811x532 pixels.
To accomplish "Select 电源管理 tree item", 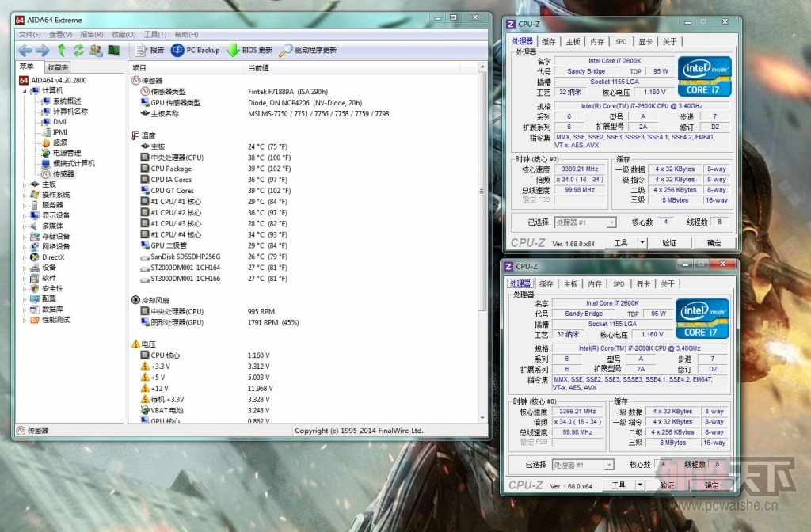I will pyautogui.click(x=67, y=153).
